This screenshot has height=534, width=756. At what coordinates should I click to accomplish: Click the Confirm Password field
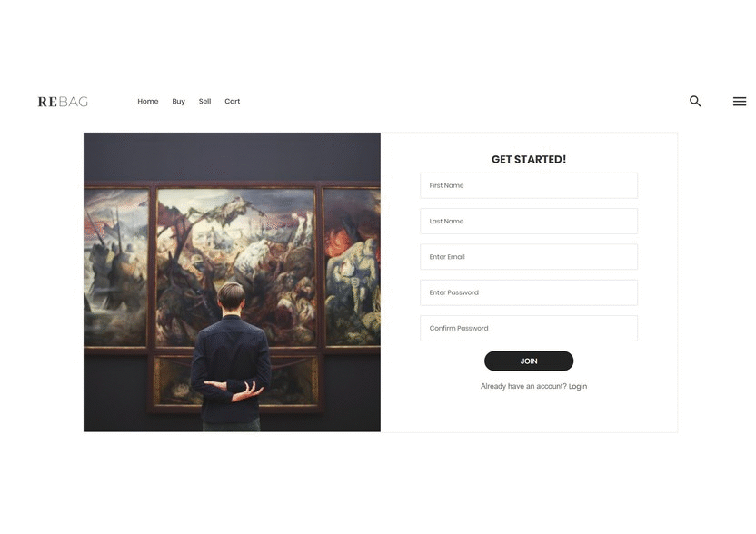point(529,328)
